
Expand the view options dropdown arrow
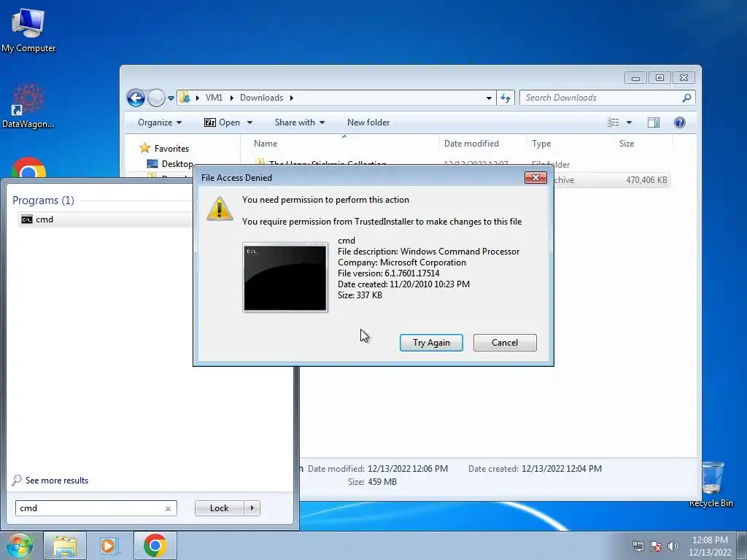(629, 122)
